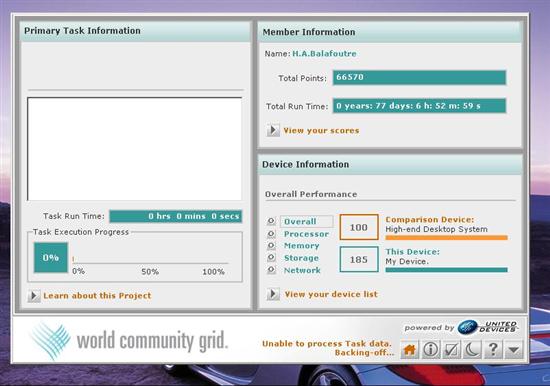The height and width of the screenshot is (386, 550).
Task: Open the View your scores link
Action: pos(321,131)
